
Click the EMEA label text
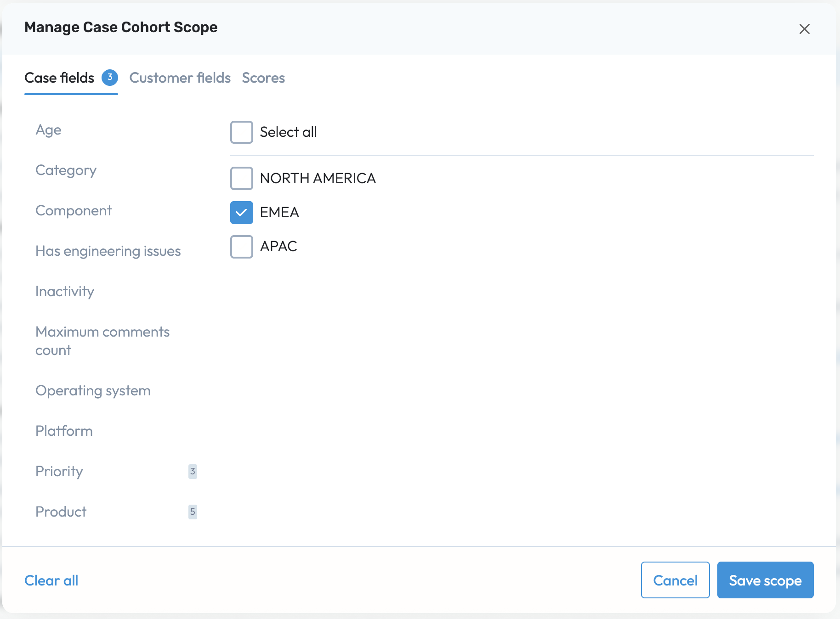coord(279,212)
